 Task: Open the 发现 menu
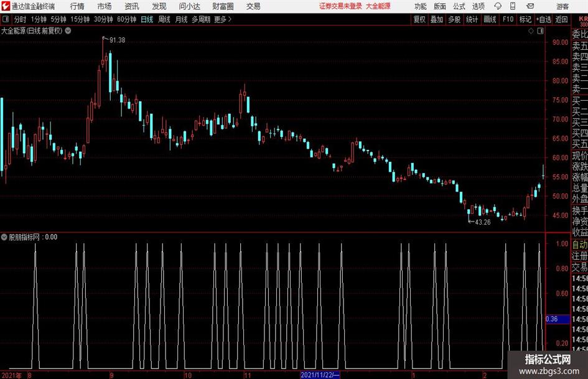tap(159, 6)
